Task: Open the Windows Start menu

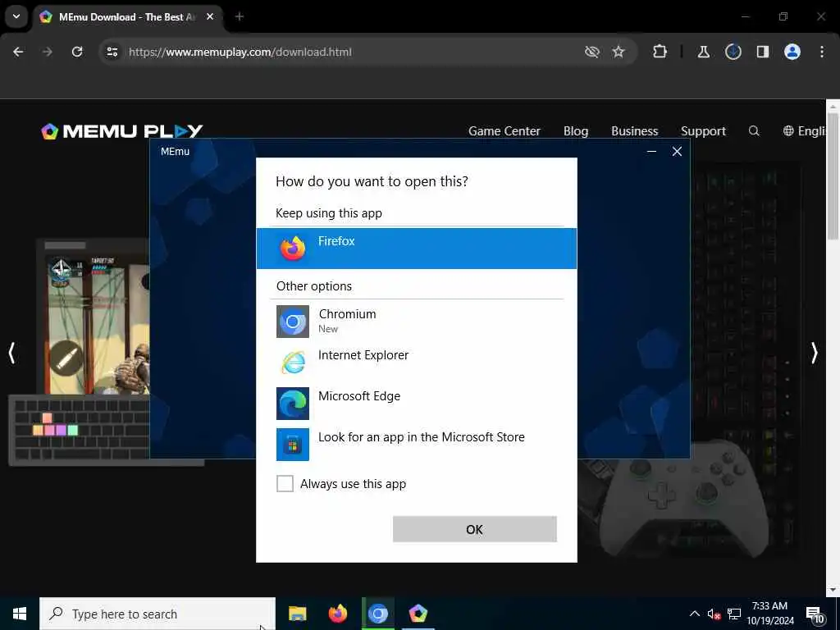Action: 20,614
